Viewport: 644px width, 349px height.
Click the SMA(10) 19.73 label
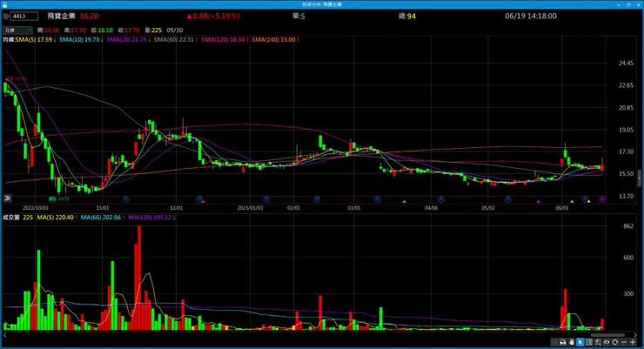coord(81,40)
